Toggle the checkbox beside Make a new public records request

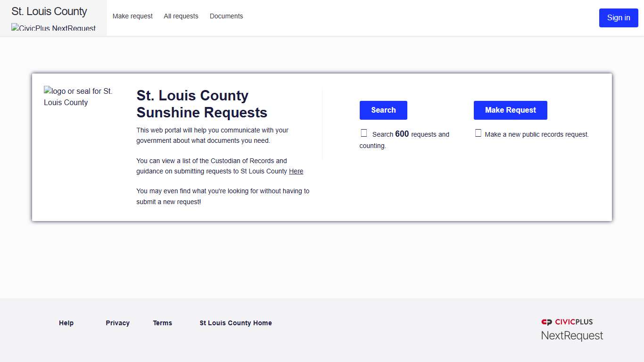click(478, 132)
